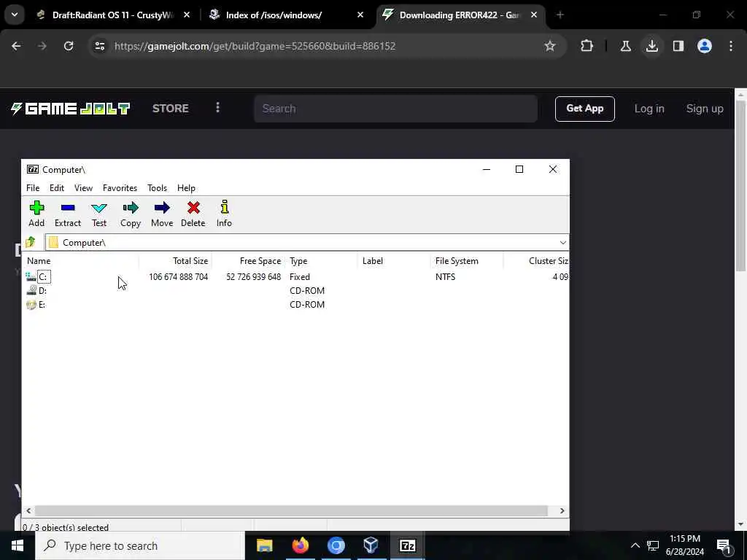Click the Game Jolt logo
The image size is (747, 560).
[70, 109]
